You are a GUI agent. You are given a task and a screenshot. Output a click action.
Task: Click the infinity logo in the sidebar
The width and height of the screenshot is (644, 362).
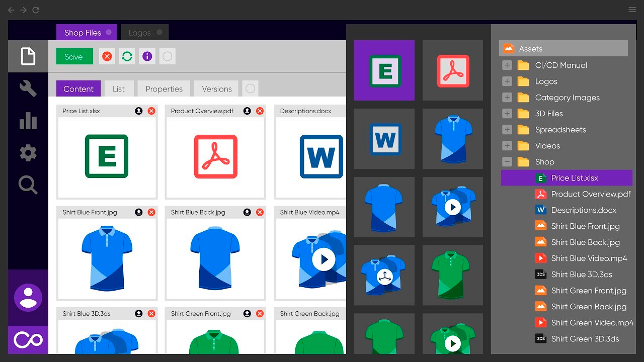(x=28, y=340)
